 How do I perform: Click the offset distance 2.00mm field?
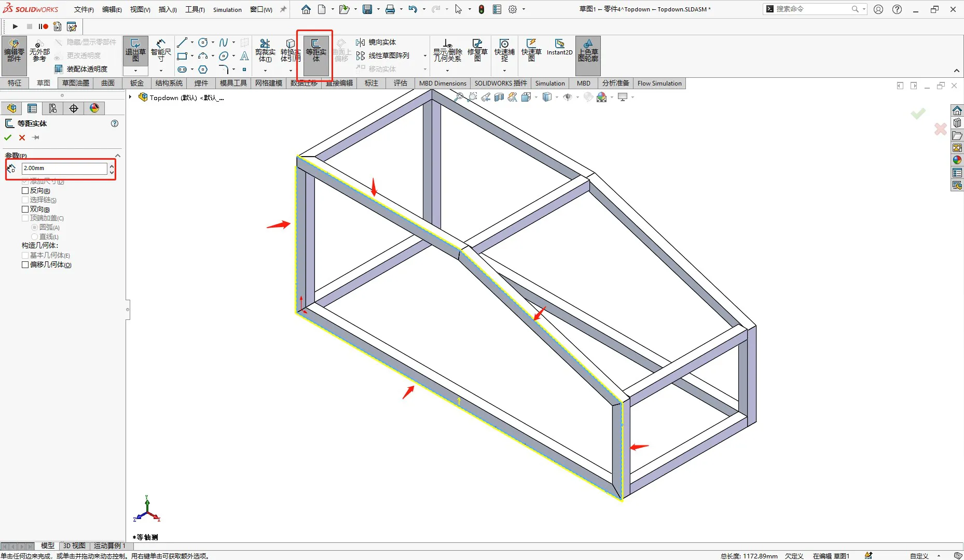pyautogui.click(x=64, y=168)
